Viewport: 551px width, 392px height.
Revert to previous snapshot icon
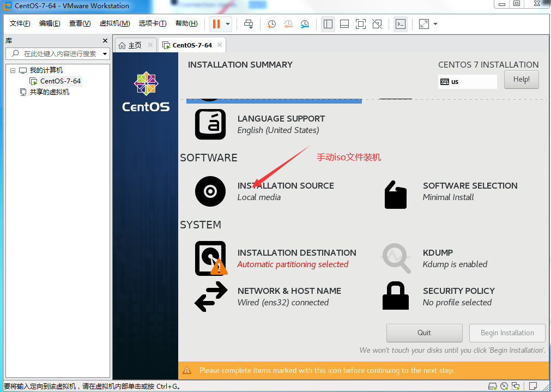[x=288, y=24]
